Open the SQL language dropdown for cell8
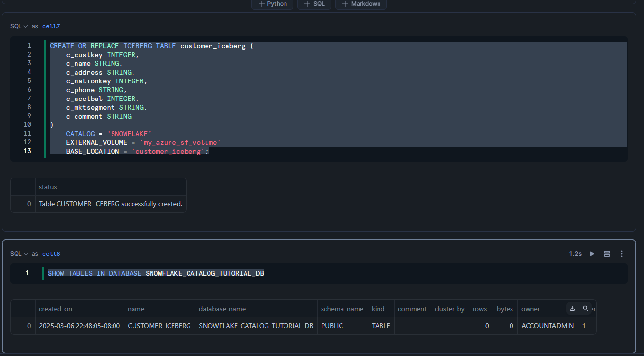 point(19,254)
